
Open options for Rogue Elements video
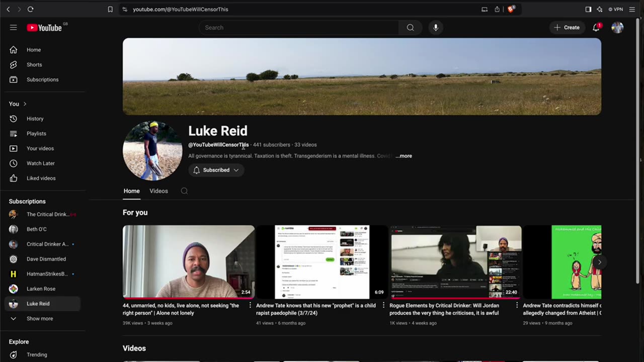(517, 305)
